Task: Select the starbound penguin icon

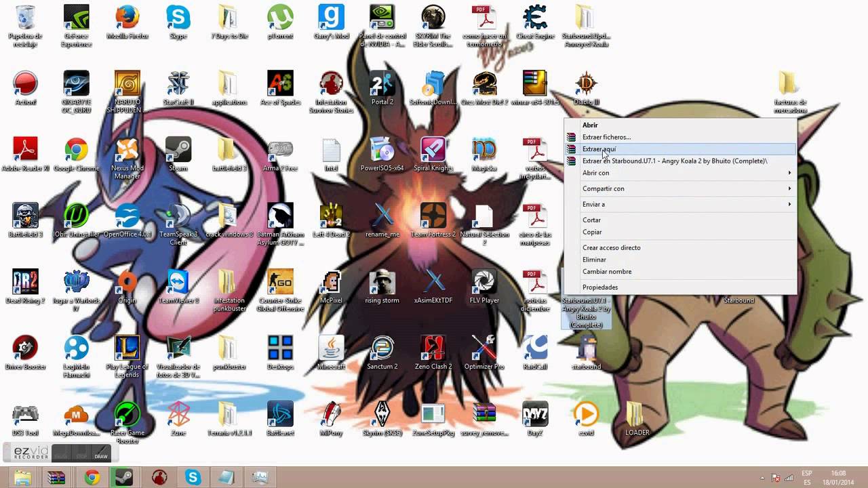Action: (x=586, y=352)
